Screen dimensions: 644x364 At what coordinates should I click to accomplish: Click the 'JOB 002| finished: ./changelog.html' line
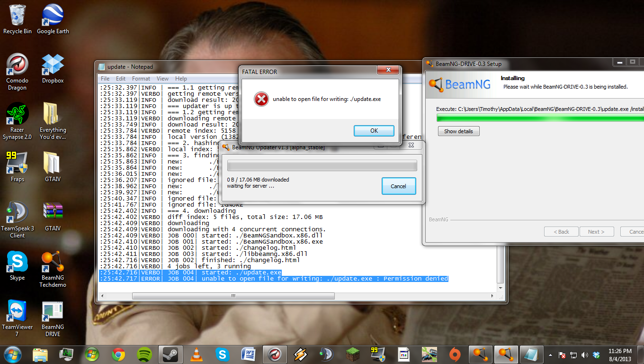pos(200,260)
